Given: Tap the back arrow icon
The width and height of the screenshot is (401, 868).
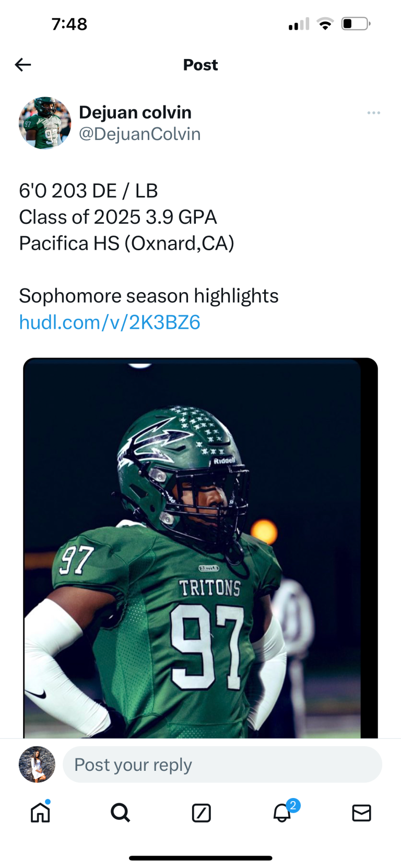Looking at the screenshot, I should pos(23,65).
